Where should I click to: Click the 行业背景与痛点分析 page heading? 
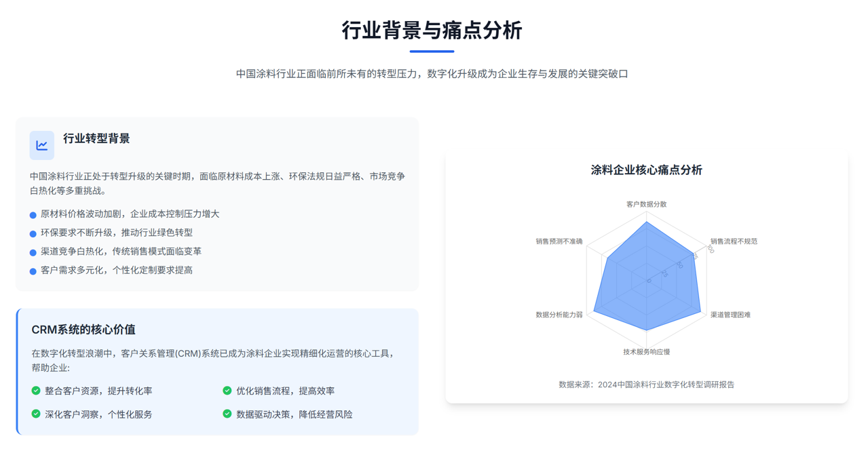point(434,31)
